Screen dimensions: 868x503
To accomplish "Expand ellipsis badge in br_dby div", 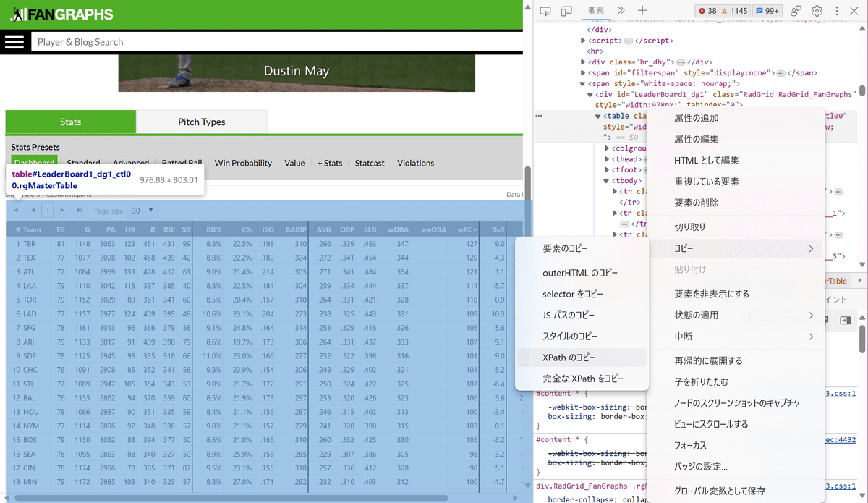I will tap(681, 62).
